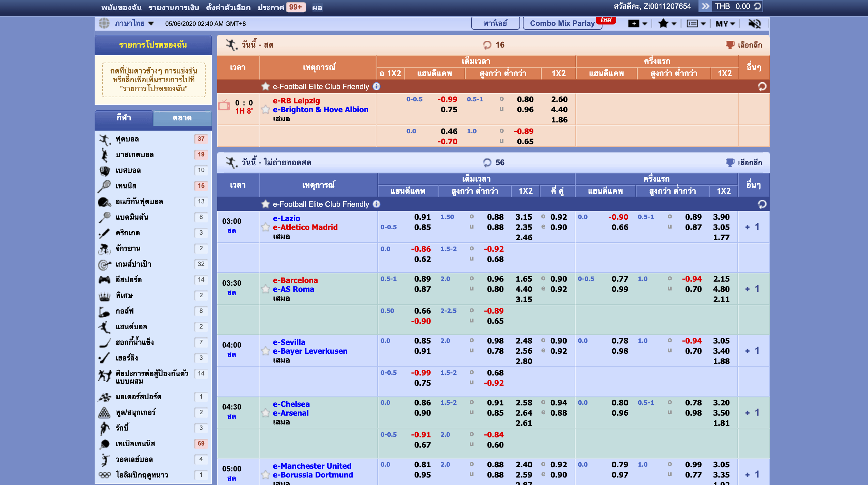868x485 pixels.
Task: Refresh the THB balance
Action: [757, 6]
